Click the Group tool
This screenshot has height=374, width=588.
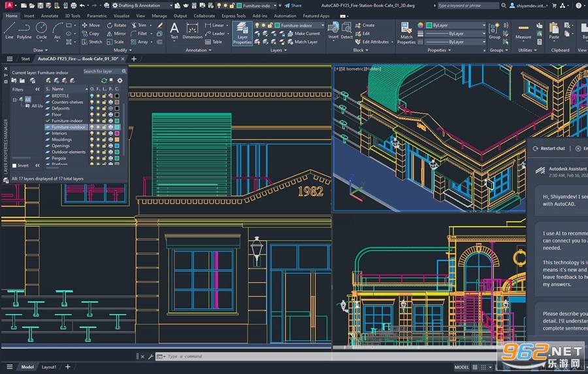pyautogui.click(x=495, y=31)
